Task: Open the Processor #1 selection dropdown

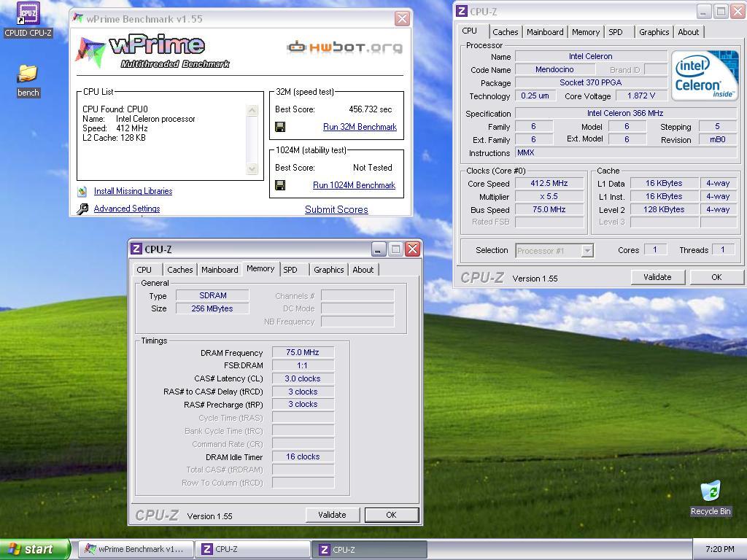Action: pyautogui.click(x=587, y=251)
